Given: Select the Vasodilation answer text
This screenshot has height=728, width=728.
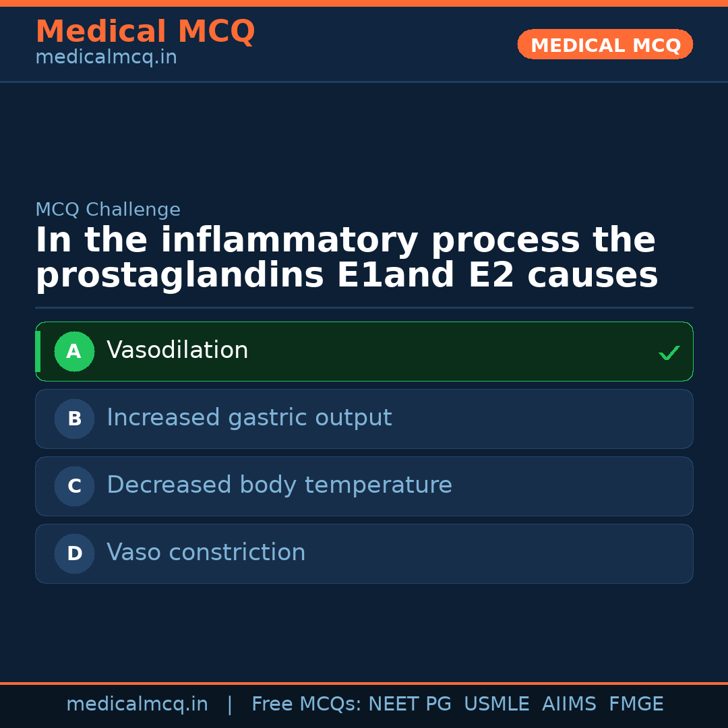Looking at the screenshot, I should pyautogui.click(x=177, y=351).
